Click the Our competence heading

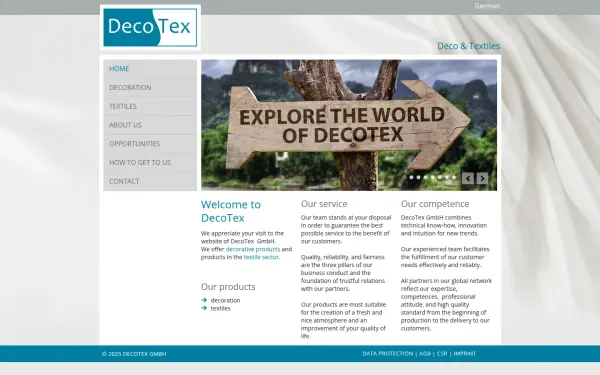point(435,204)
